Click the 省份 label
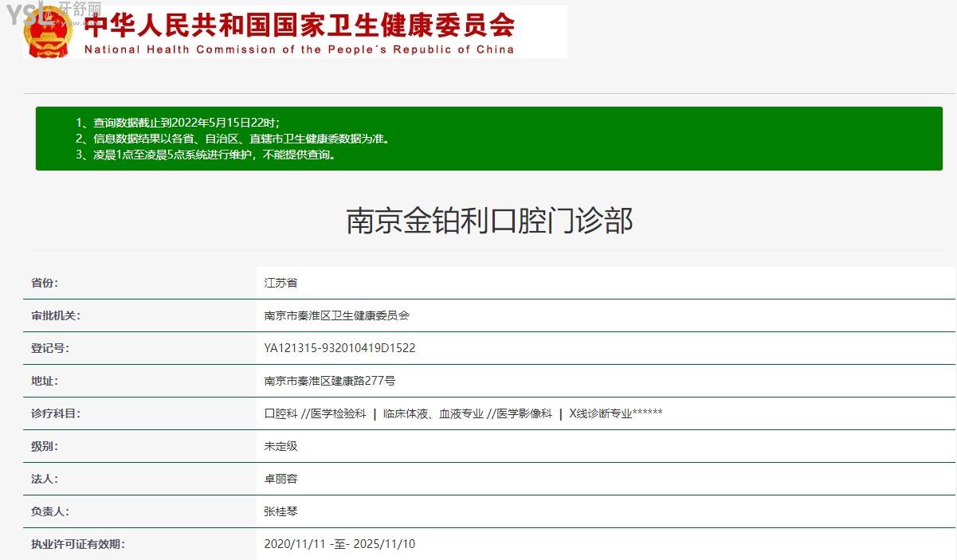The width and height of the screenshot is (957, 560). pos(45,283)
